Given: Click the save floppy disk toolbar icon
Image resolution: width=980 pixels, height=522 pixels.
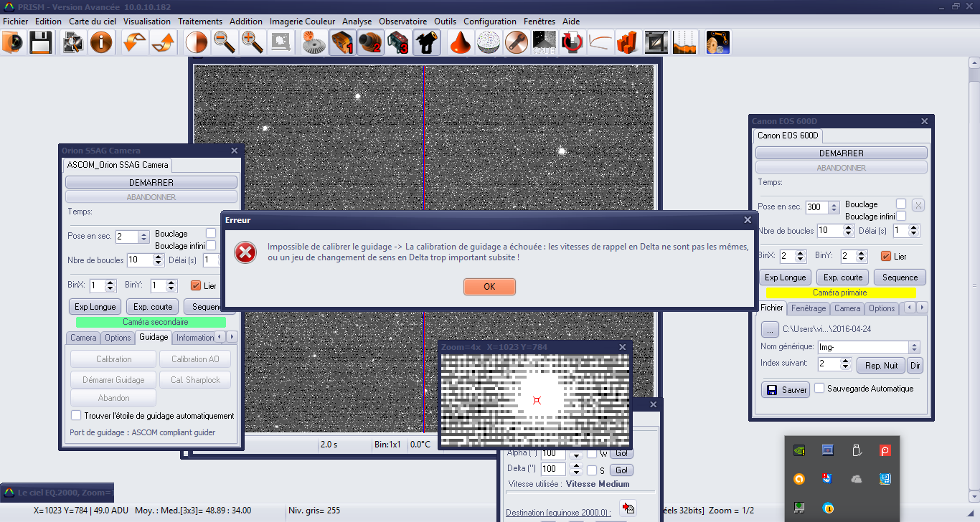Looking at the screenshot, I should pos(39,43).
